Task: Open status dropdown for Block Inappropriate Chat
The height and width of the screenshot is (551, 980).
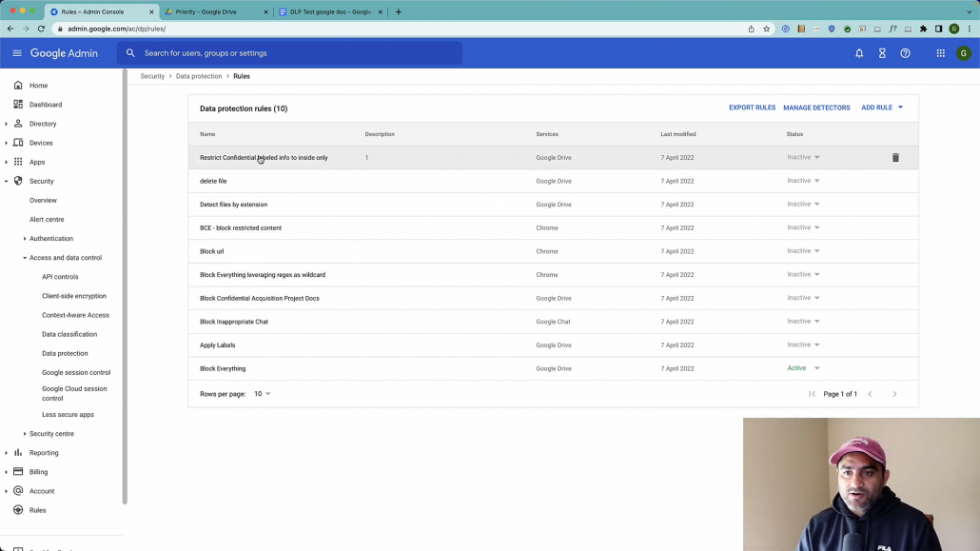Action: click(x=803, y=322)
